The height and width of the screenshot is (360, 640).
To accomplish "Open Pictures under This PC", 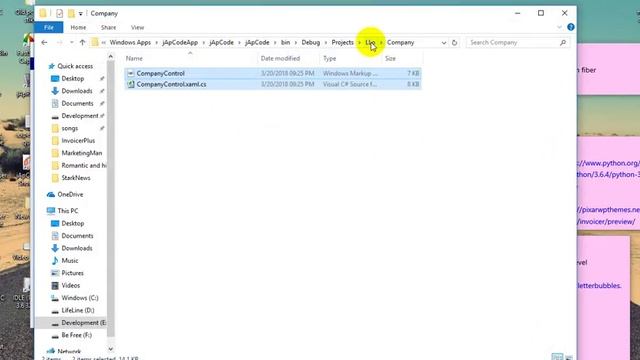I will (x=72, y=273).
